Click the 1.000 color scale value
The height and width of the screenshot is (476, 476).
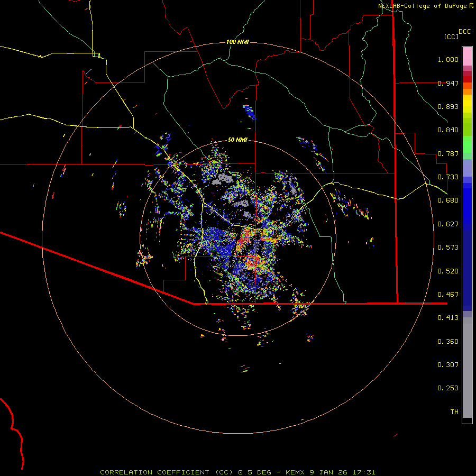pos(448,59)
